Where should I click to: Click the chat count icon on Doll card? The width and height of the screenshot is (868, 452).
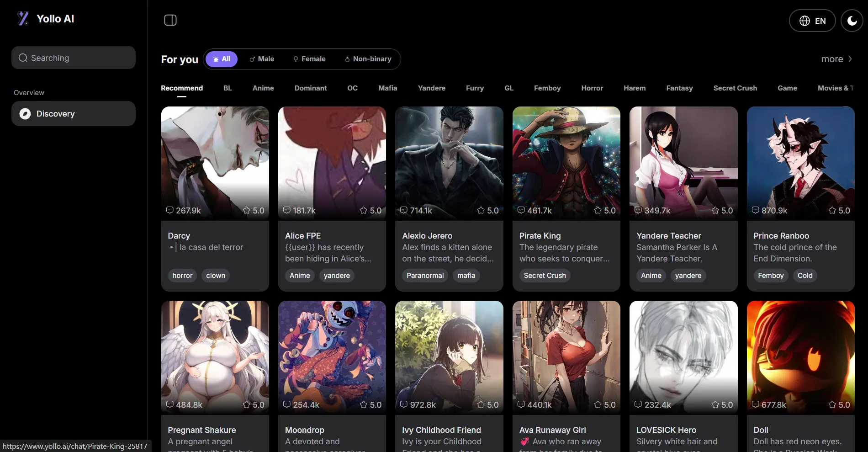tap(756, 404)
